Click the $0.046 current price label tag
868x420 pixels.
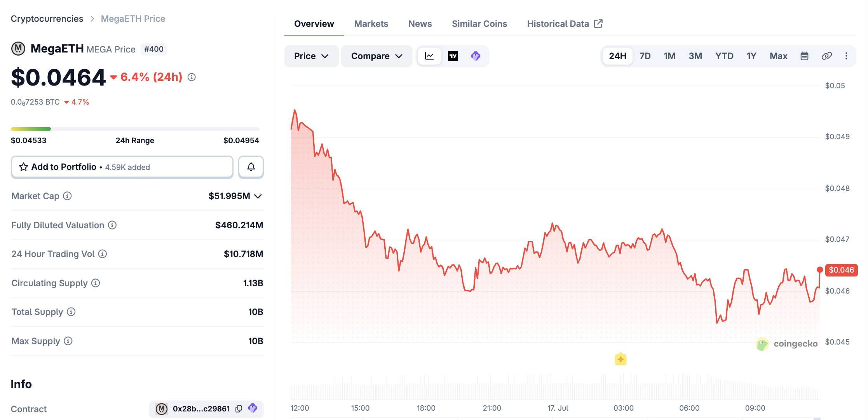tap(841, 270)
